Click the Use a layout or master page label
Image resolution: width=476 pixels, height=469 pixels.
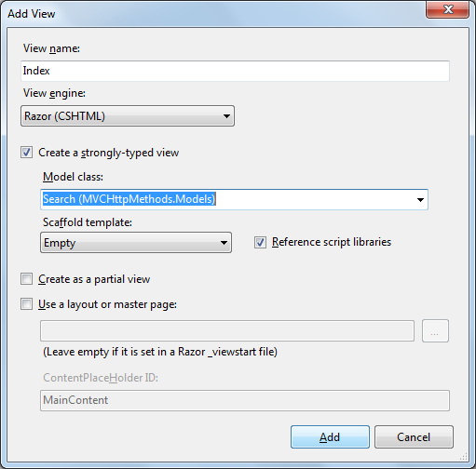107,304
